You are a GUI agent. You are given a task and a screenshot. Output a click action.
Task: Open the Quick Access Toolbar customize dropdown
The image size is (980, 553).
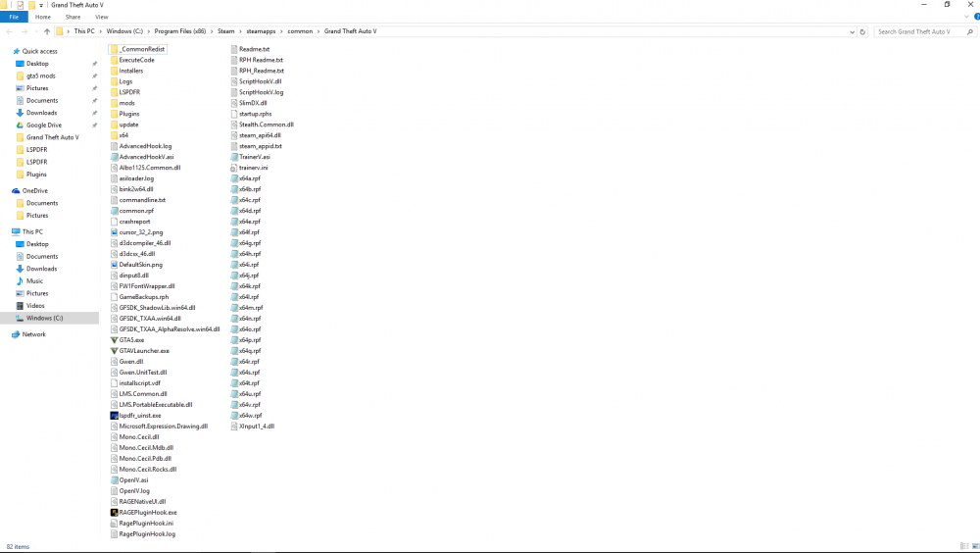(41, 5)
